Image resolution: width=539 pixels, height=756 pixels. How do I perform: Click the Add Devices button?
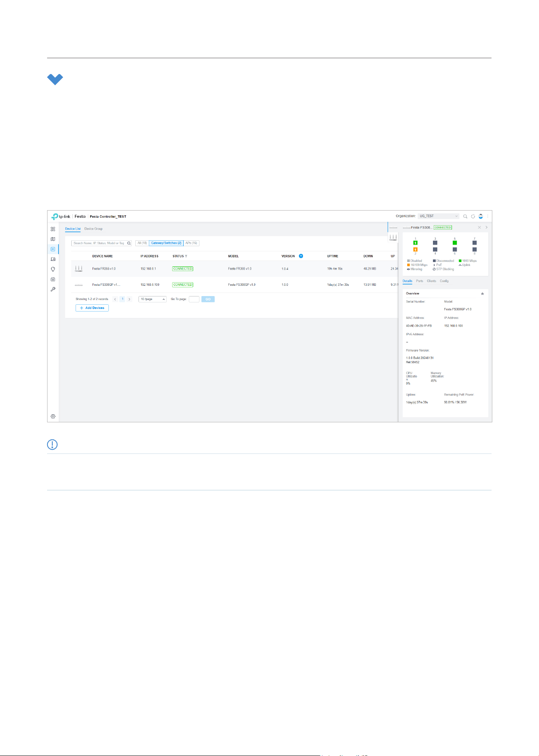click(x=92, y=308)
